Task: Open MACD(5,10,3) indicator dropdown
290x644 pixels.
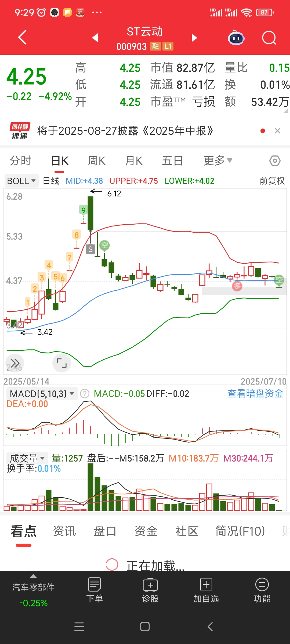Action: tap(42, 394)
